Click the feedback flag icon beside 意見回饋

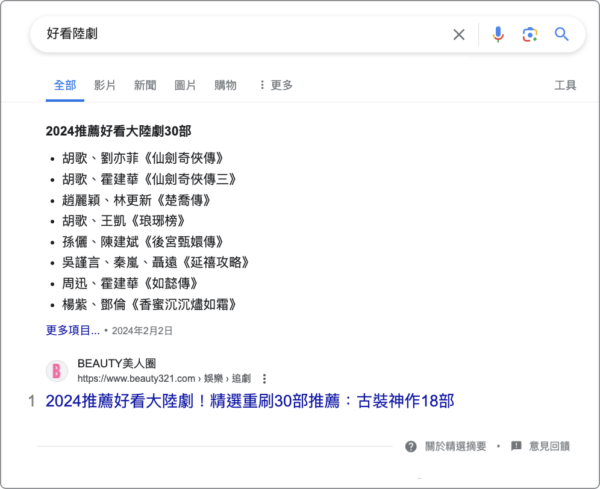(x=516, y=446)
